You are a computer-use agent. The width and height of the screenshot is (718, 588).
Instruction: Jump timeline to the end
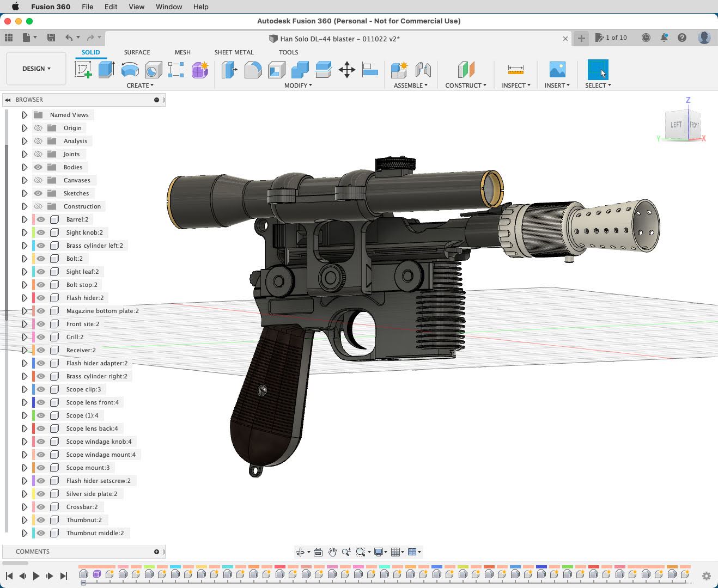pos(64,575)
